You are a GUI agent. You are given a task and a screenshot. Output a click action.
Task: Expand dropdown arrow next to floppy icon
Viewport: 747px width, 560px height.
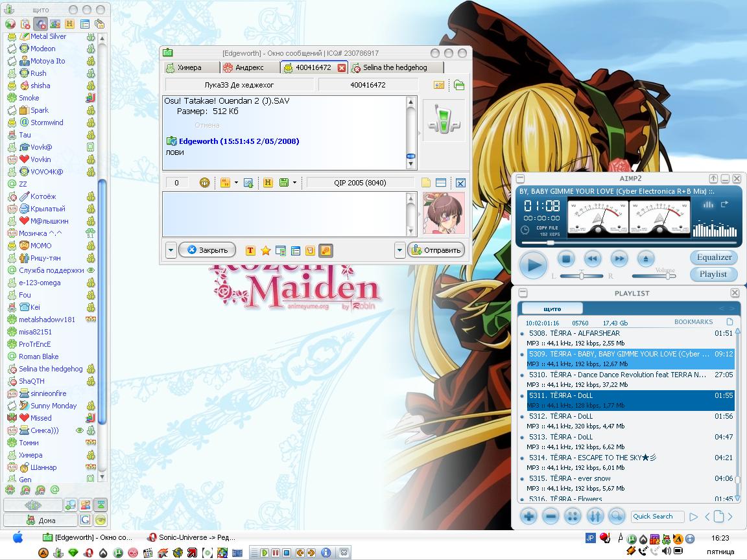coord(294,182)
